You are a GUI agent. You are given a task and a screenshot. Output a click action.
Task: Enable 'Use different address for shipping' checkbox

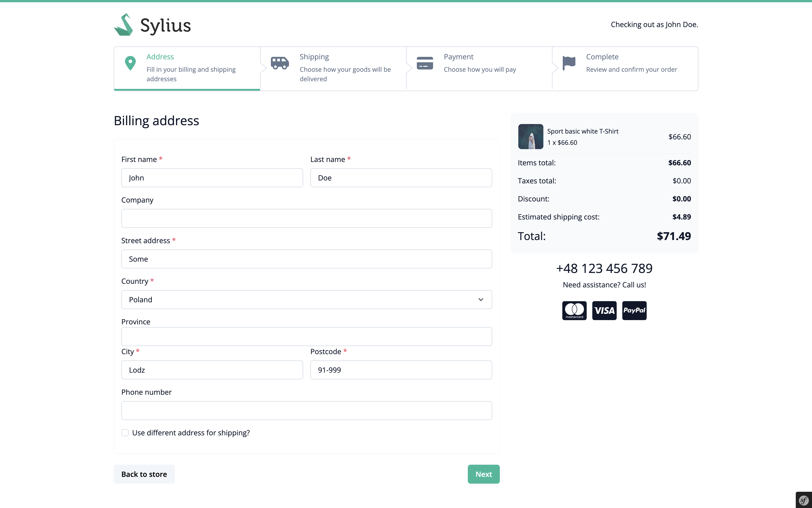coord(125,433)
